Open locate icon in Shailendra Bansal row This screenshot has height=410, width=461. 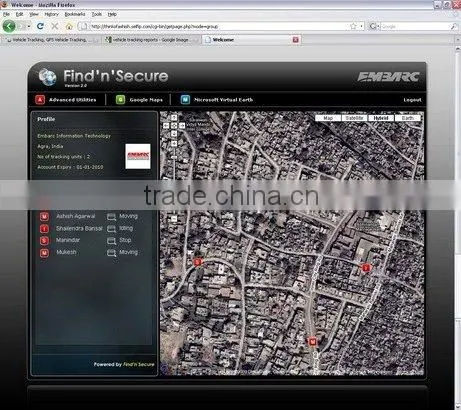pyautogui.click(x=111, y=229)
